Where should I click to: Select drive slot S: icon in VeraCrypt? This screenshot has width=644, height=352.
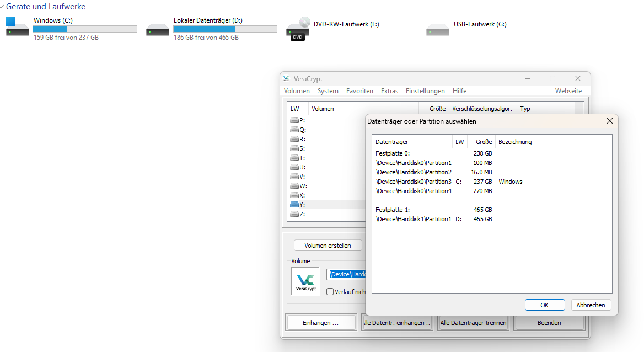click(294, 148)
